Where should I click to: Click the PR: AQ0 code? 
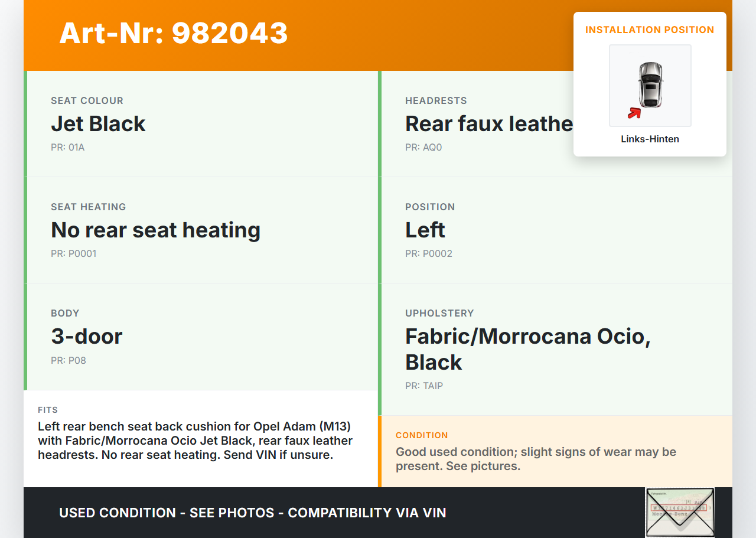point(423,147)
